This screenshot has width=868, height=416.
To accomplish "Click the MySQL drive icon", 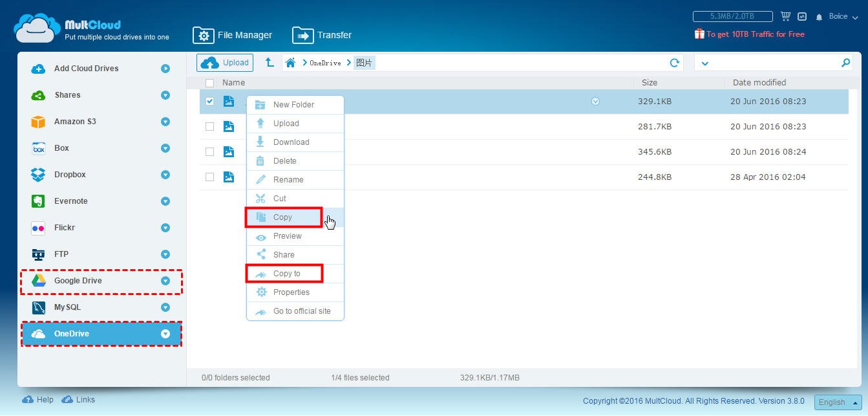I will coord(39,307).
